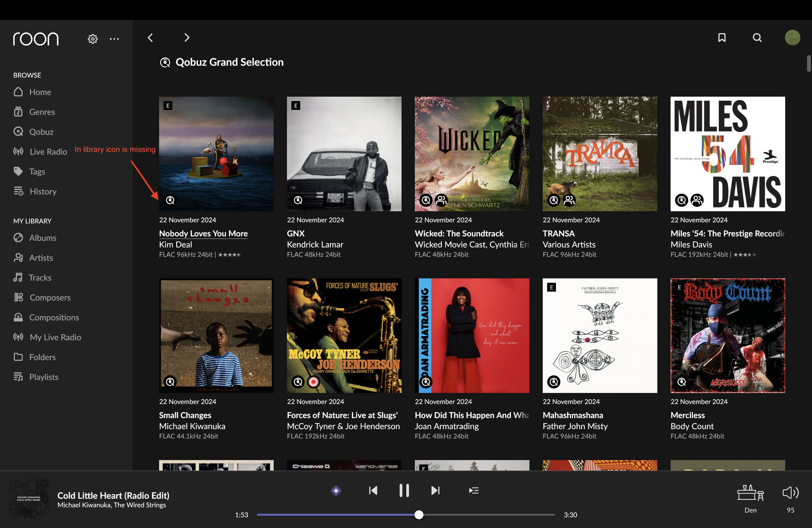Open Nobody Loves You More title link
This screenshot has height=528, width=812.
(x=203, y=233)
